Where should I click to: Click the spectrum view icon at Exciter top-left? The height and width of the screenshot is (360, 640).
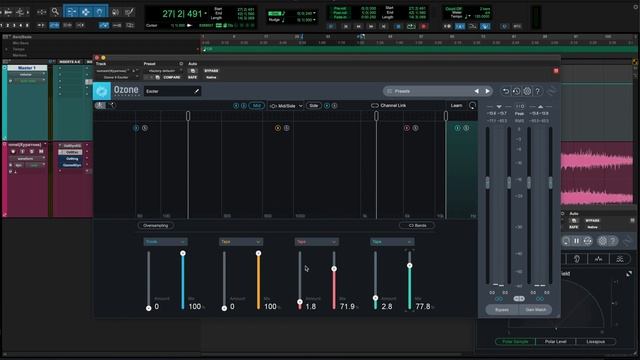[100, 105]
